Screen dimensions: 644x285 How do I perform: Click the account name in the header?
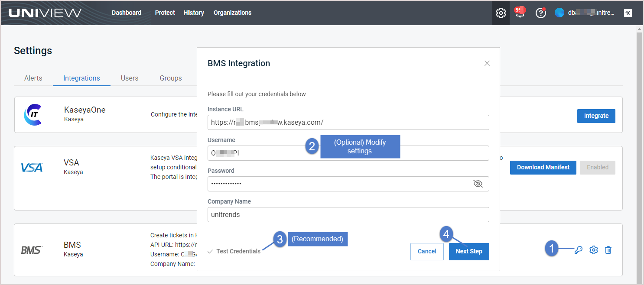pos(591,13)
